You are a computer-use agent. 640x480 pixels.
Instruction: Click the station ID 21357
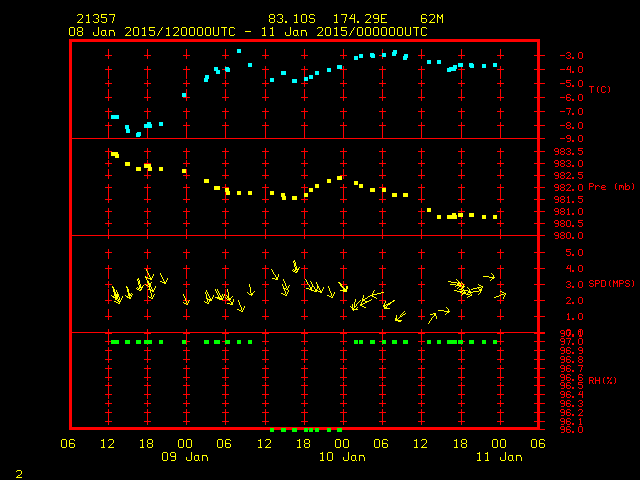point(96,19)
